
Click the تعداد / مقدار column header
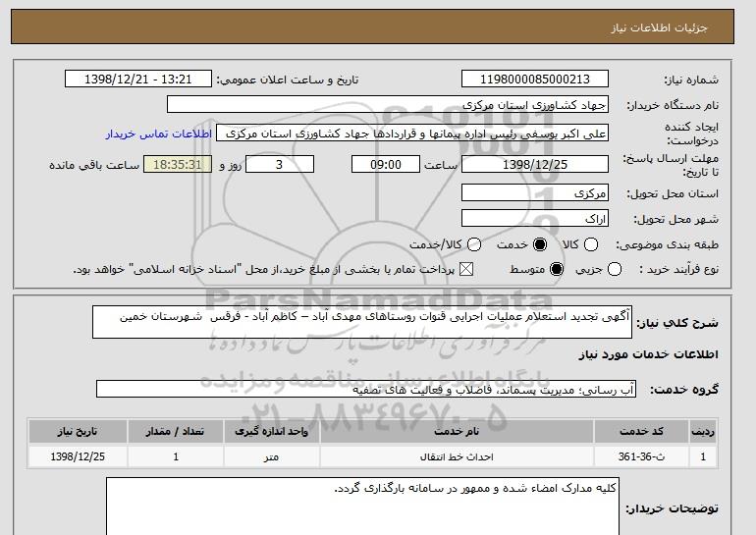[x=176, y=431]
